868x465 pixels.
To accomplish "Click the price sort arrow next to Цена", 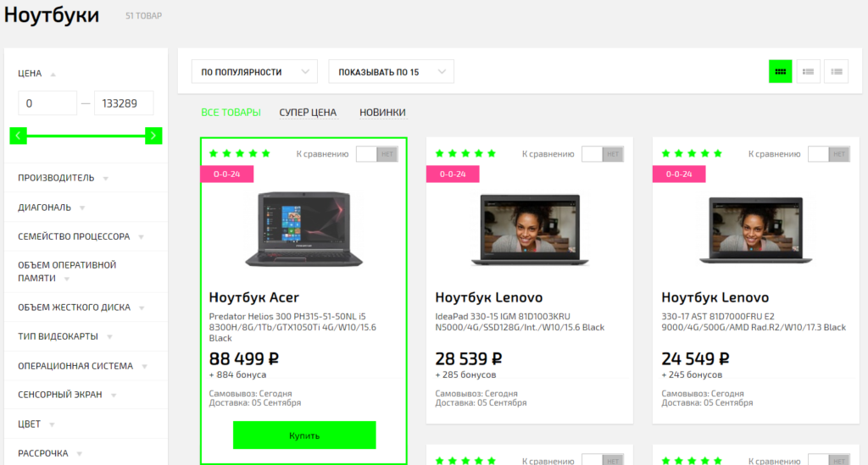I will point(53,74).
